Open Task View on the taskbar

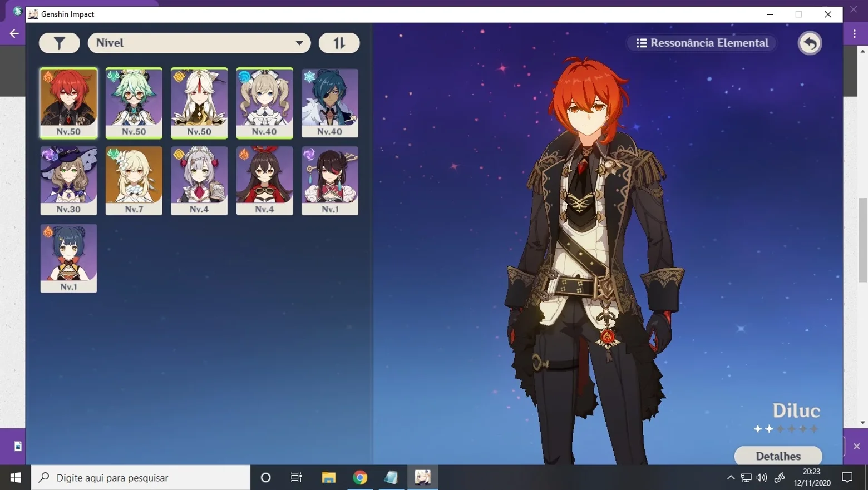296,477
